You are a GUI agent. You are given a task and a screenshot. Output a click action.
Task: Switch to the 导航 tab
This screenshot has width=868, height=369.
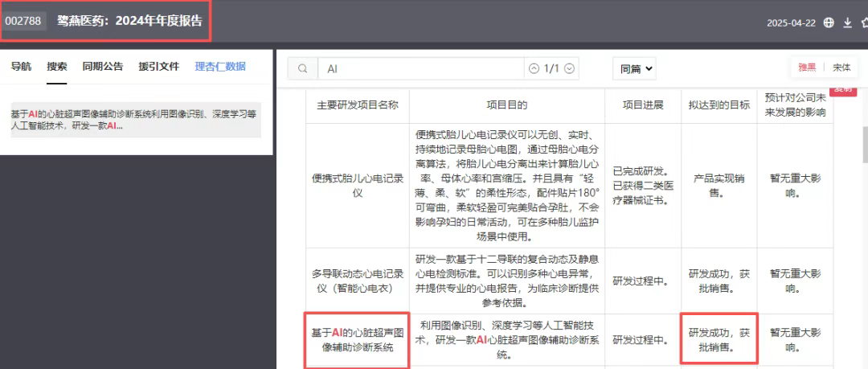point(21,67)
